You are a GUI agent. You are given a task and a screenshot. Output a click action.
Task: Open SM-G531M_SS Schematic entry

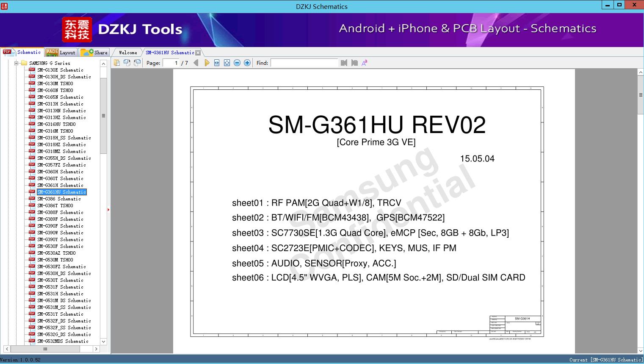click(x=64, y=307)
